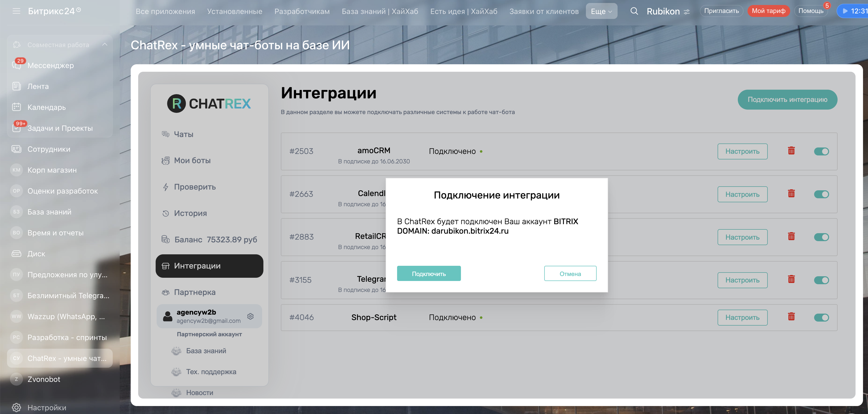Screen dimensions: 868x414
Task: Open account settings gear next to agencyw2b
Action: click(250, 316)
